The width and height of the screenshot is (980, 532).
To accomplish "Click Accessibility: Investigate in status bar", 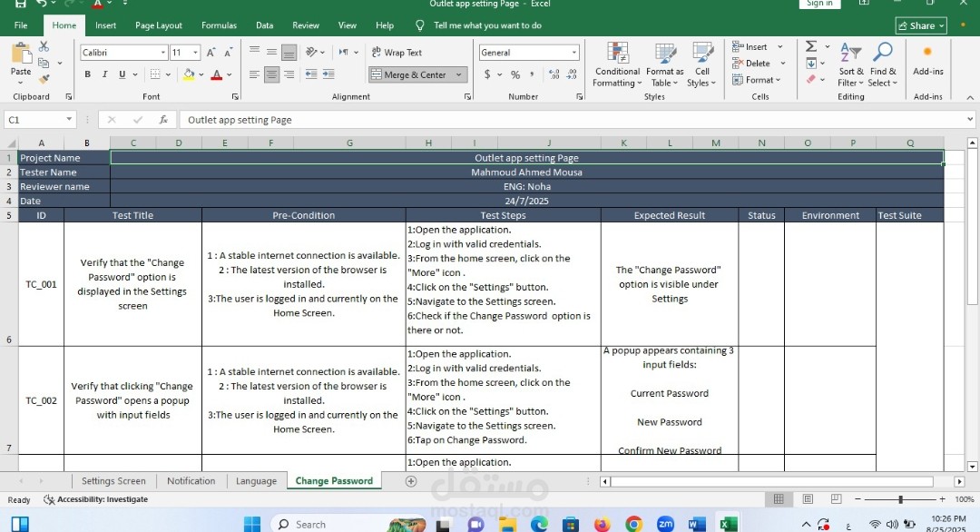I will (96, 499).
